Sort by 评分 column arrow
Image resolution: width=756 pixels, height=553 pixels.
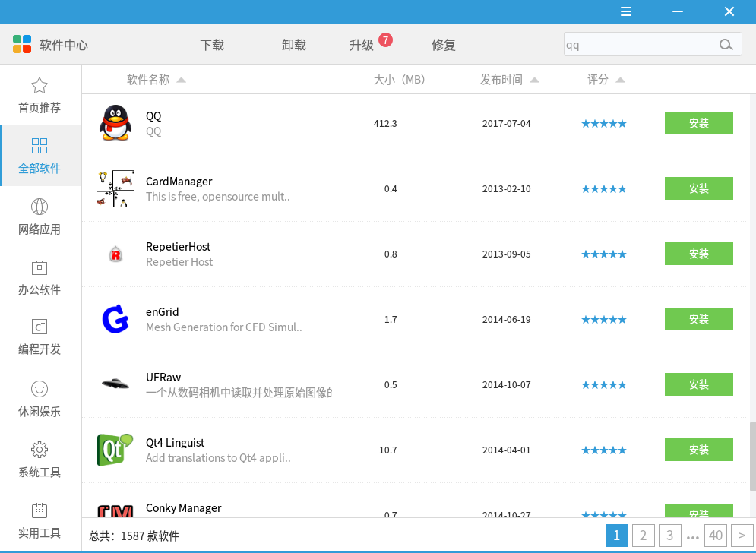(621, 80)
